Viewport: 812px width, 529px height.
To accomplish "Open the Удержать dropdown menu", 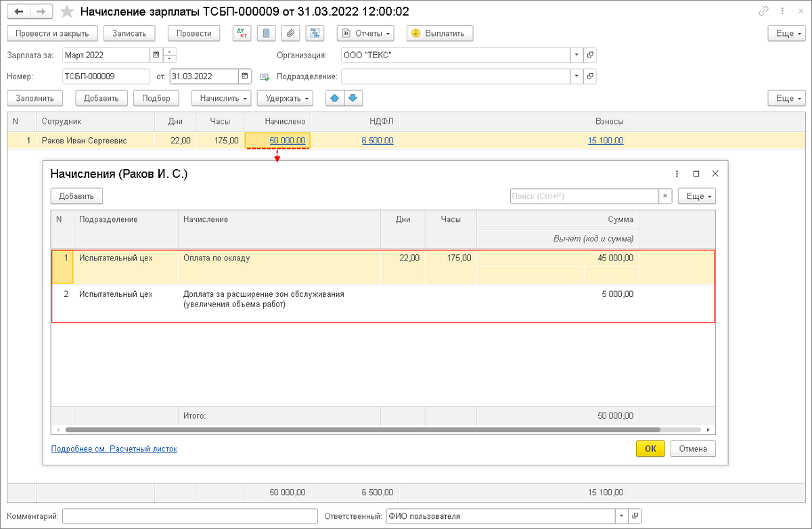I will pyautogui.click(x=285, y=98).
